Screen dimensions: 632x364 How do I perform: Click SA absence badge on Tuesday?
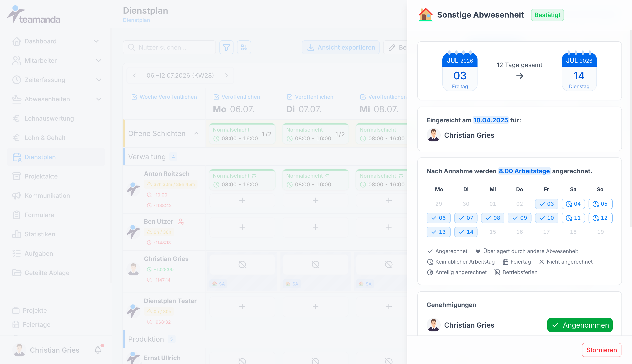292,284
